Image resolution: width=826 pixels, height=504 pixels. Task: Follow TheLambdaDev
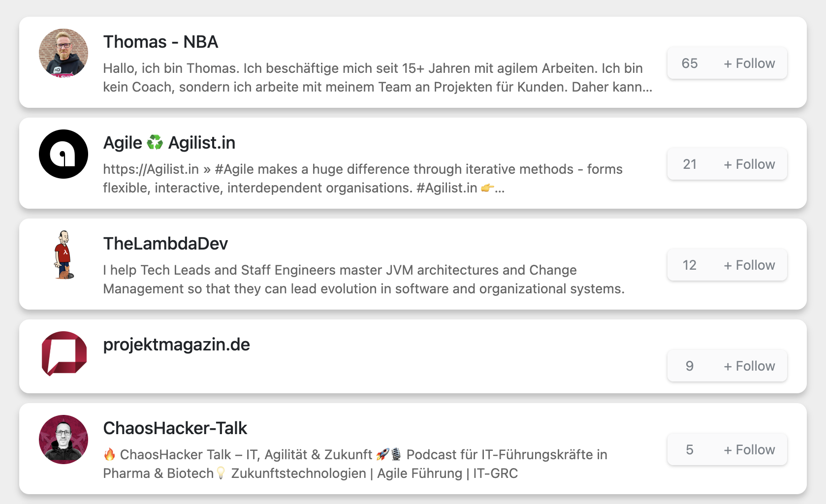(749, 265)
